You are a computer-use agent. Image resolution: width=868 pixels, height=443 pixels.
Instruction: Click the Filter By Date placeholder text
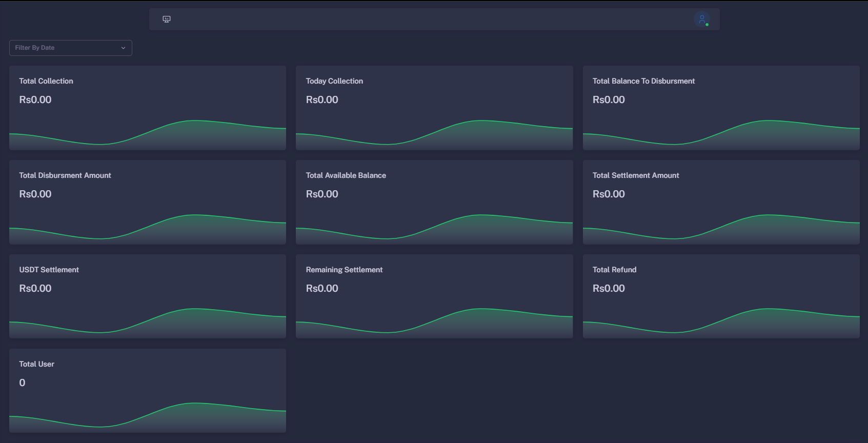click(35, 48)
